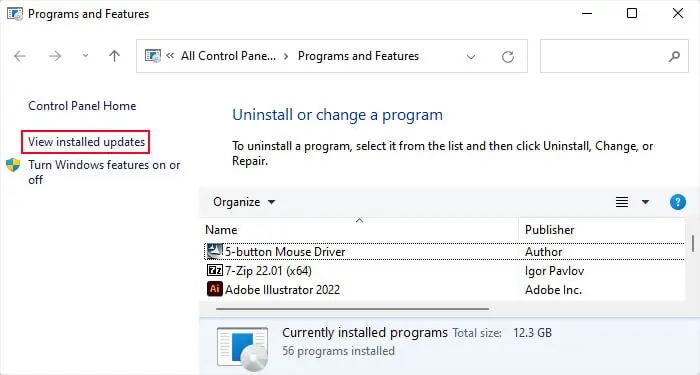Click the control panel icon in address bar

coord(153,56)
